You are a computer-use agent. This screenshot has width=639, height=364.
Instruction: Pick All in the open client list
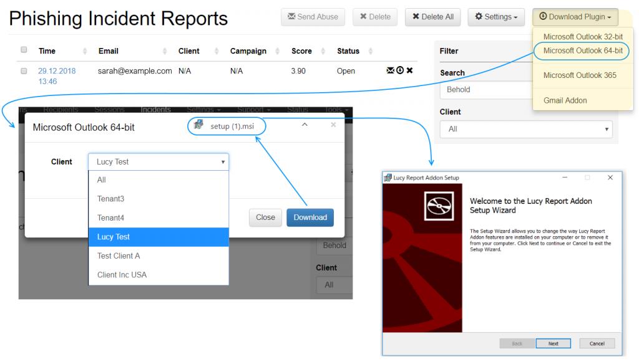click(x=159, y=180)
